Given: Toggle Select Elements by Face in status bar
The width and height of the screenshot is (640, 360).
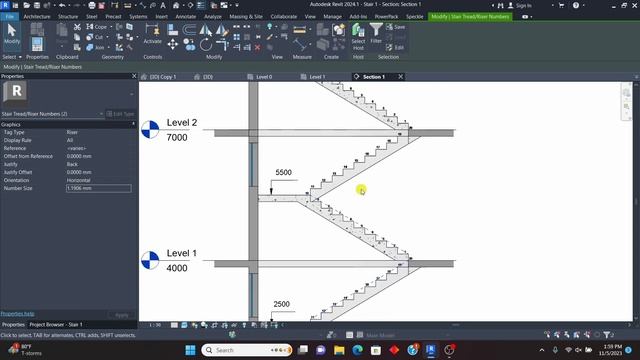Looking at the screenshot, I should (x=577, y=335).
